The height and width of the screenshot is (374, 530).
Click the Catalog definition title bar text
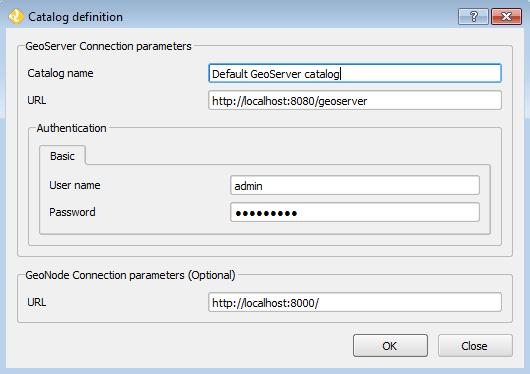pos(75,17)
